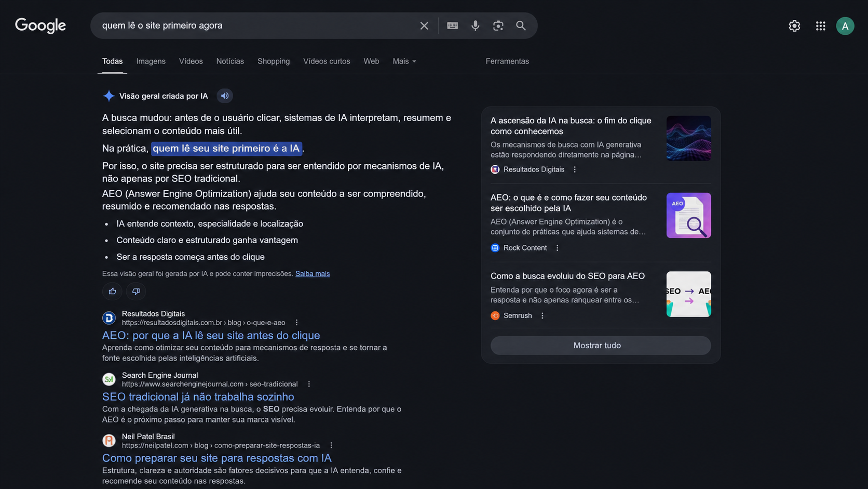This screenshot has height=489, width=868.
Task: Switch to the Notícias tab
Action: click(230, 61)
